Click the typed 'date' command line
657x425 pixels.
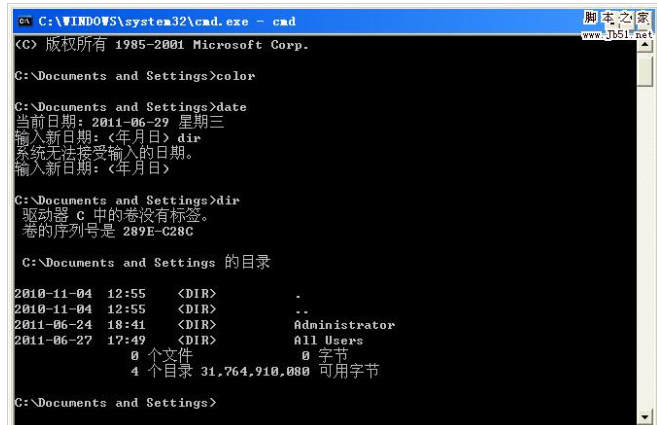tap(131, 107)
